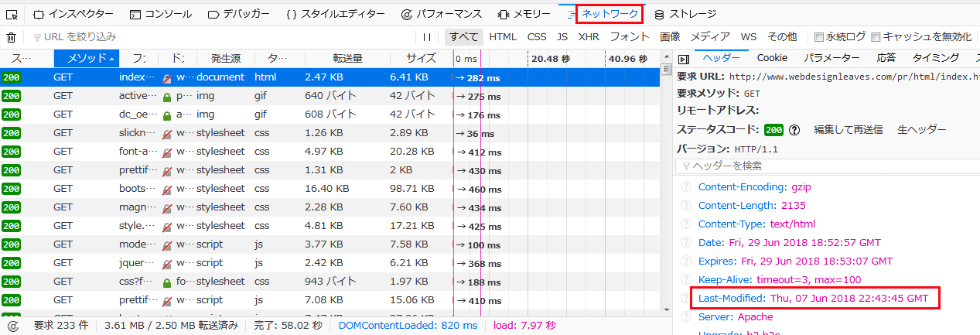Collapse the request details pane
Viewport: 980px width, 335px height.
(x=683, y=60)
